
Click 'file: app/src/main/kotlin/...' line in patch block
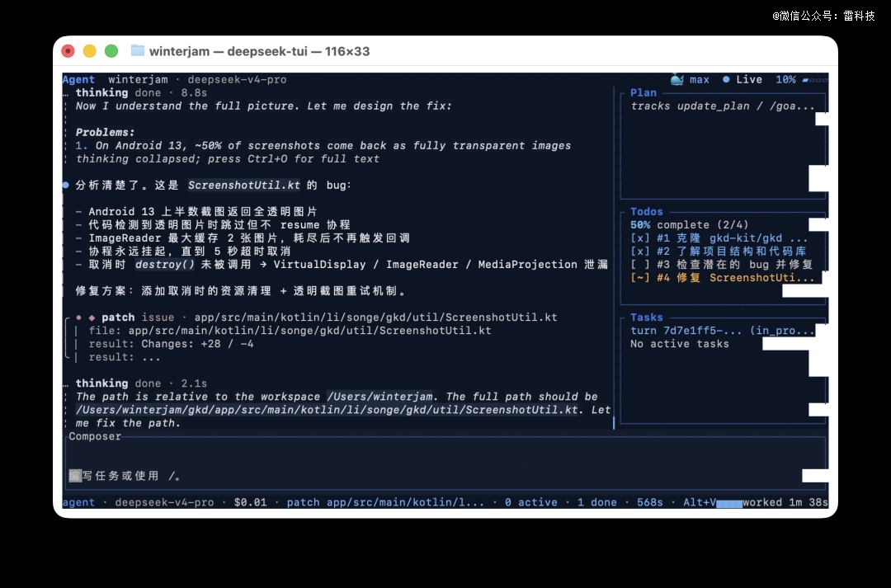click(290, 331)
